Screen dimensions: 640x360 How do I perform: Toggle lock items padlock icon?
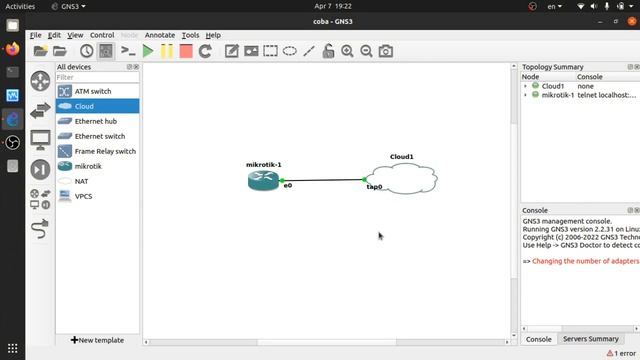[328, 51]
